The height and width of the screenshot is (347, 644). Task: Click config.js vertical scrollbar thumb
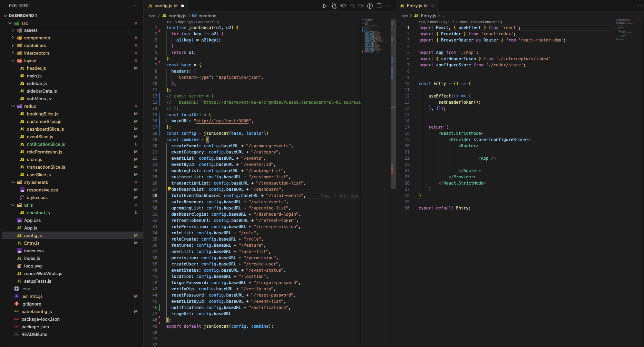393,104
